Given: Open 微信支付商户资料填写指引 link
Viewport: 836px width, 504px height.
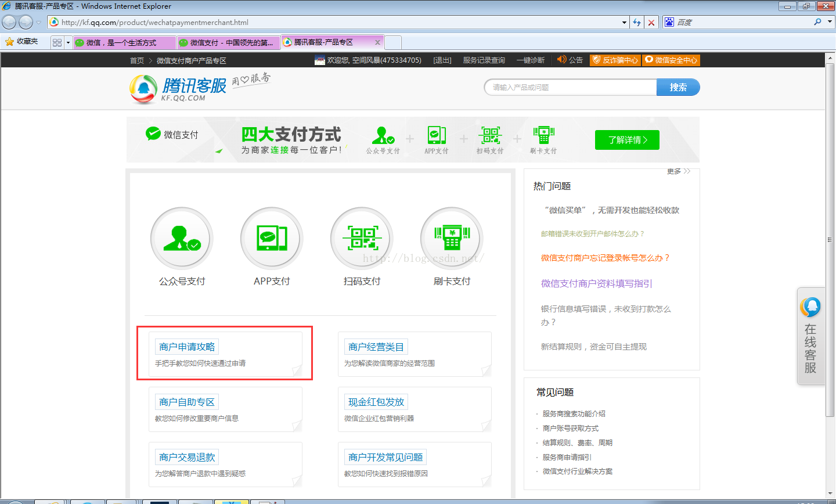Looking at the screenshot, I should (x=596, y=283).
